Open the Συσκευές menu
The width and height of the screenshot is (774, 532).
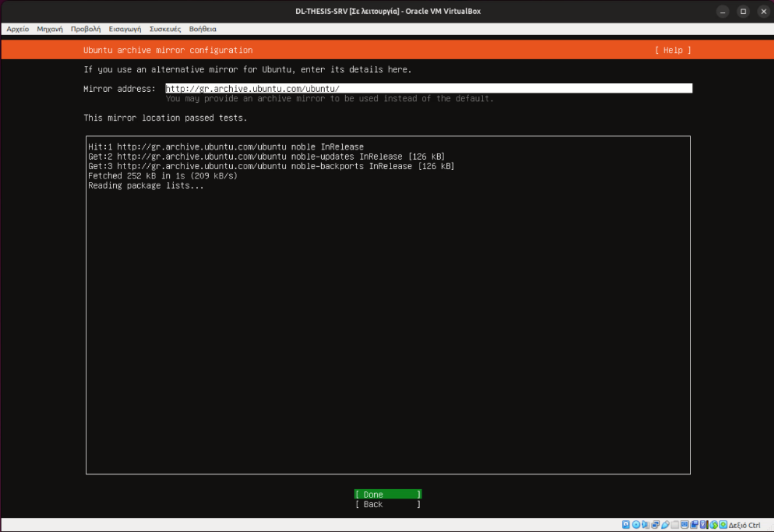coord(166,29)
